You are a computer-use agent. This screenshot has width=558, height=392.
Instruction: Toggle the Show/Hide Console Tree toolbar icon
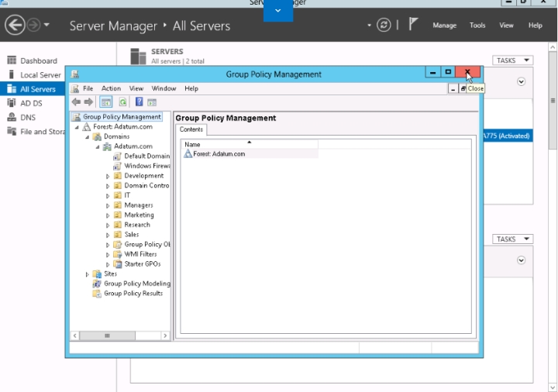tap(106, 102)
